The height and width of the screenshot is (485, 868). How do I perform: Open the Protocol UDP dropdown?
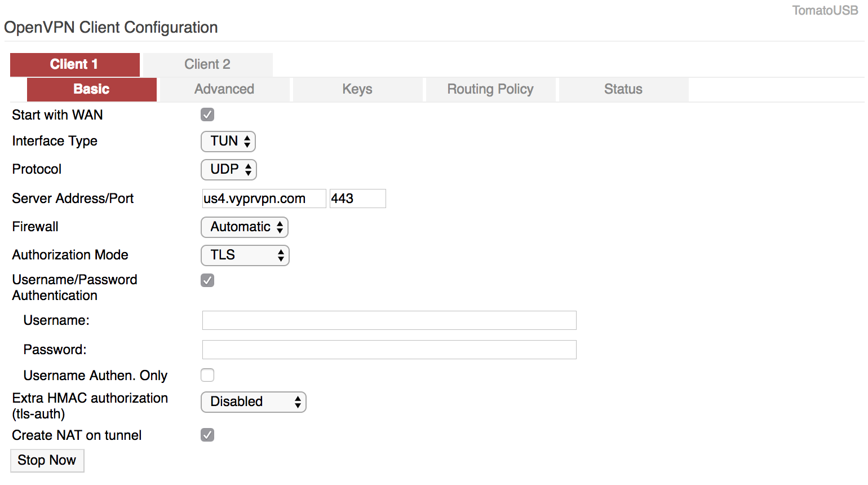[229, 170]
